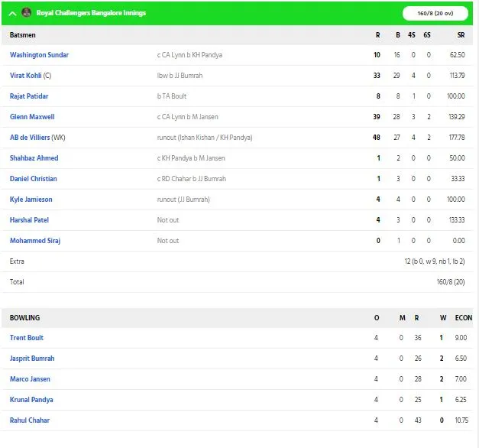This screenshot has width=479, height=448.
Task: Open AB de Villiers player link
Action: (30, 138)
